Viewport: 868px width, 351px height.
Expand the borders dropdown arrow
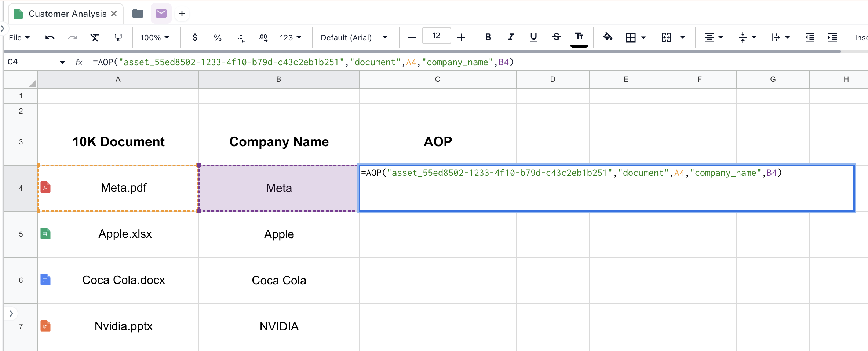tap(643, 37)
